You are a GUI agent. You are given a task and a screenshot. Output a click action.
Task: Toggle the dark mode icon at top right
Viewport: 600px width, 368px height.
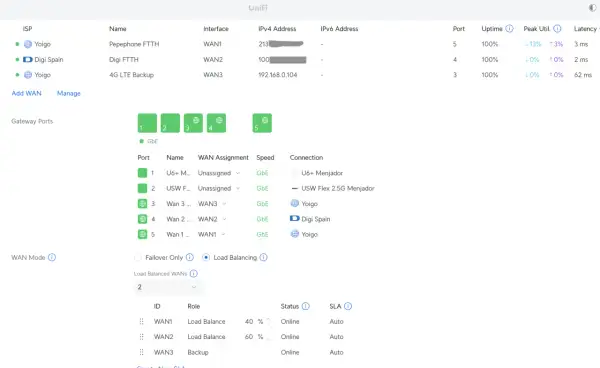592,8
